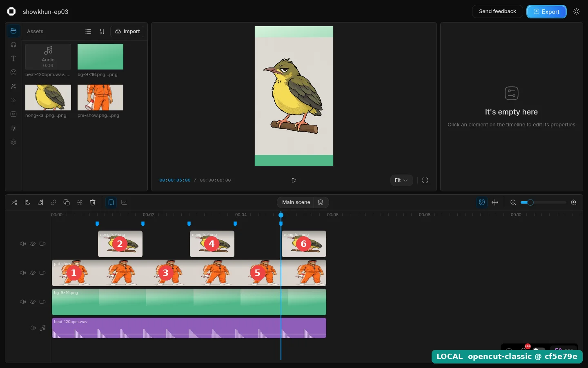Open the Captions tab in the sidebar
The width and height of the screenshot is (588, 368).
coord(13,114)
